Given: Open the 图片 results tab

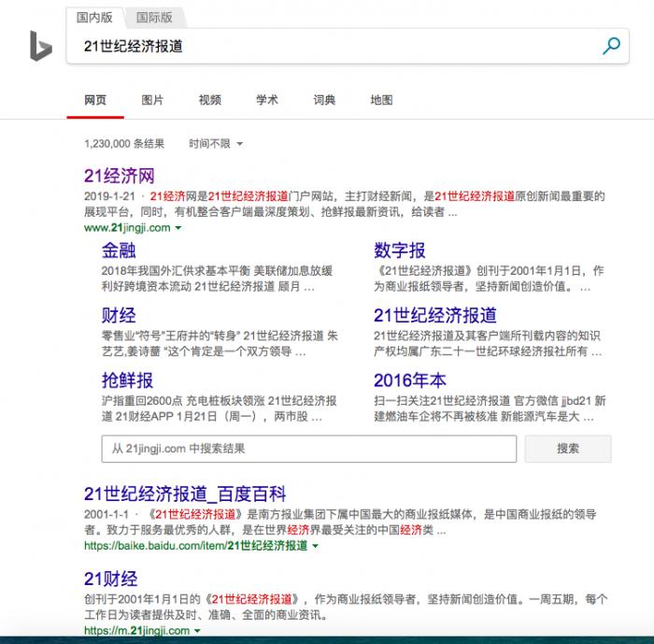Looking at the screenshot, I should click(152, 100).
